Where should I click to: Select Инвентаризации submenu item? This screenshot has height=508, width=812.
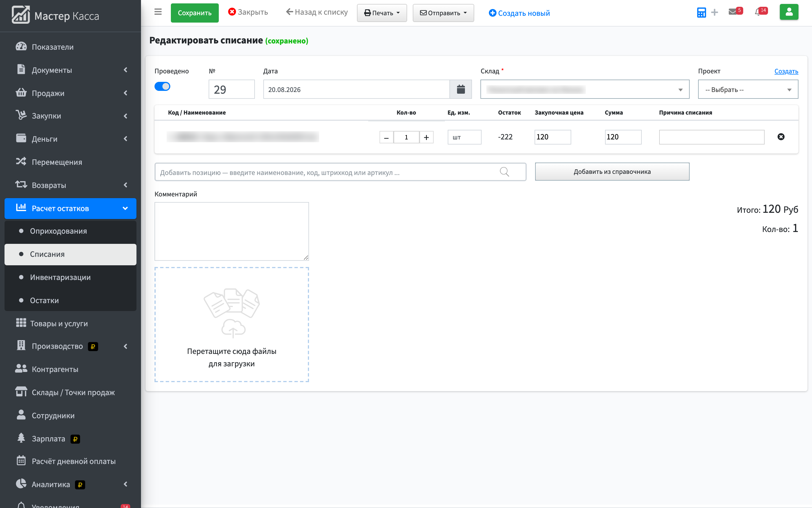point(70,277)
